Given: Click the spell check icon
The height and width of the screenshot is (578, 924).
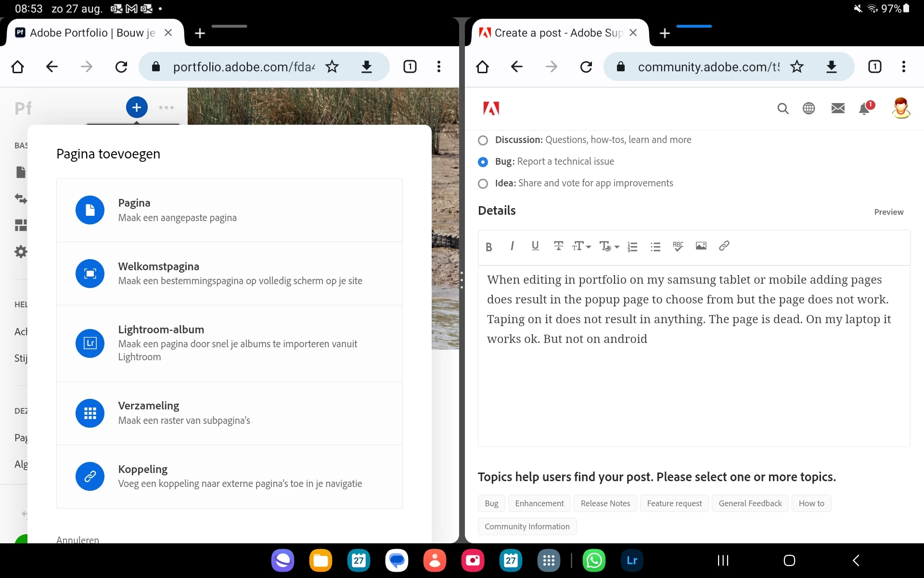Looking at the screenshot, I should (678, 246).
